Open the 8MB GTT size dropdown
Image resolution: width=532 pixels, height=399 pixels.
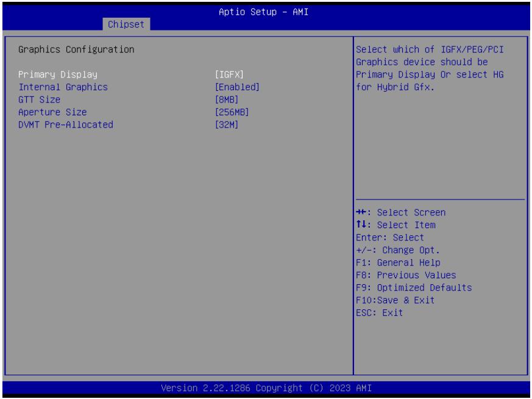(227, 99)
